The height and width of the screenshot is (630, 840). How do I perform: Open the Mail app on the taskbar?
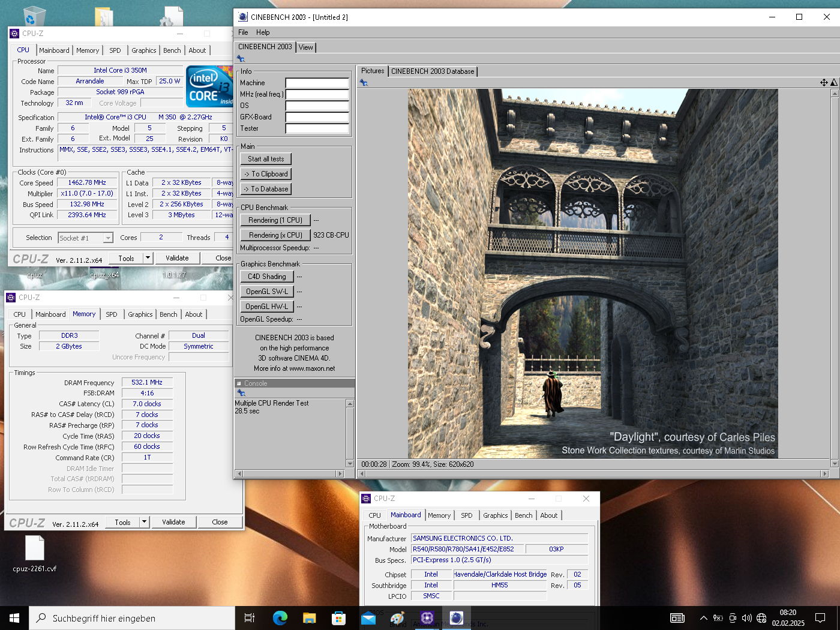coord(368,618)
